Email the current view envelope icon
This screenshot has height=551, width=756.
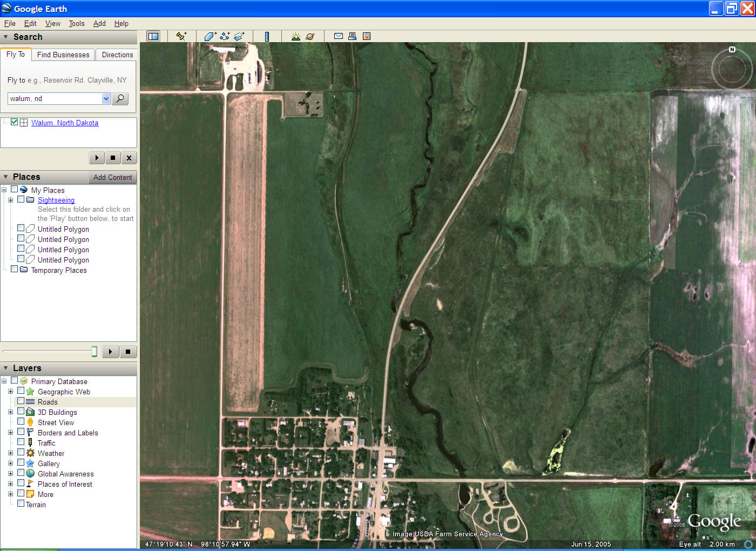tap(339, 36)
